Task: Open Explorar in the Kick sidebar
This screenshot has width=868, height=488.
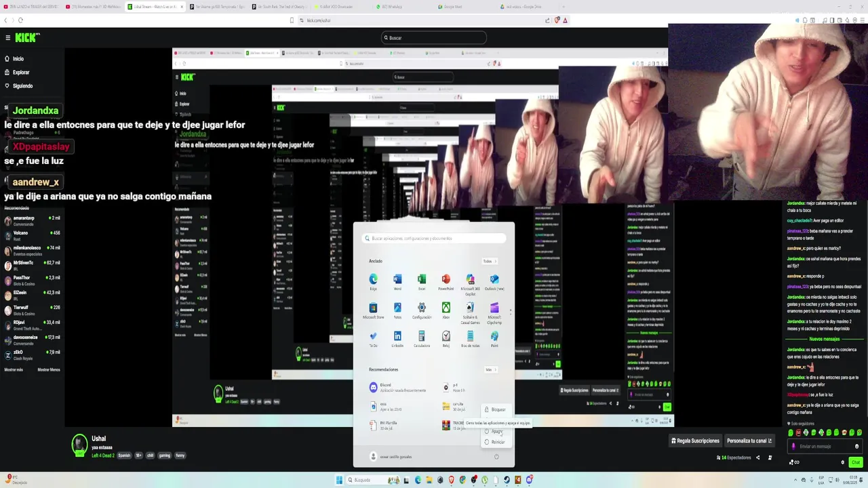Action: click(21, 73)
